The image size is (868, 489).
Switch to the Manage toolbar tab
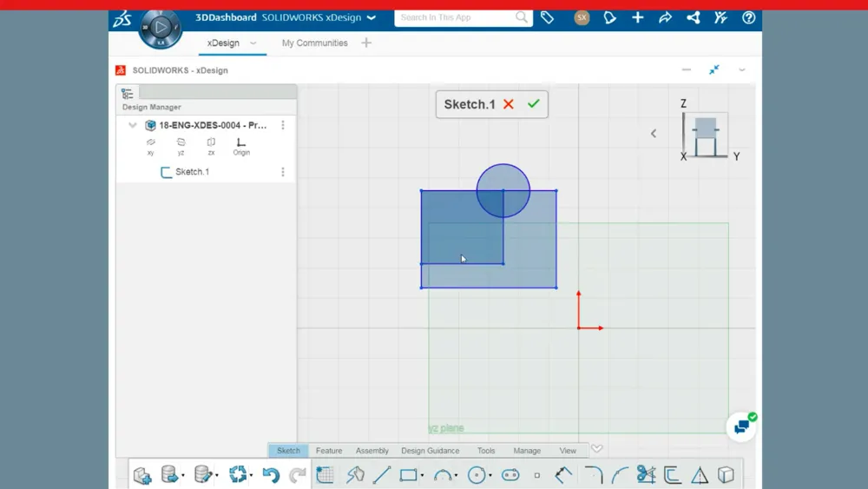pos(527,451)
